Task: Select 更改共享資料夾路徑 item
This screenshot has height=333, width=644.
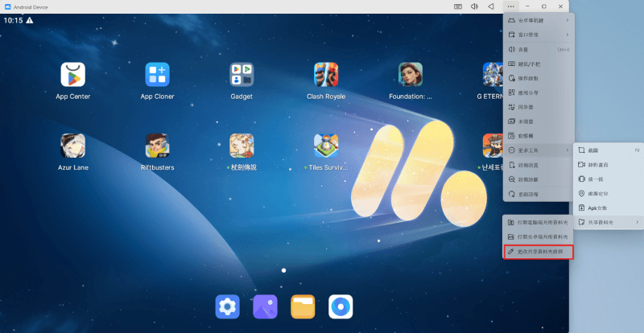Action: (x=538, y=251)
